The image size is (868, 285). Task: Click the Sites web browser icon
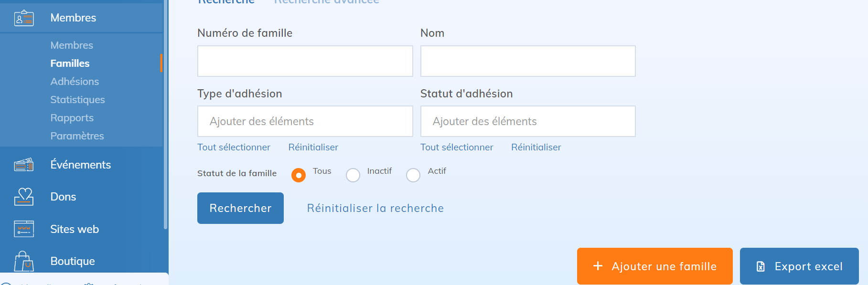[24, 229]
